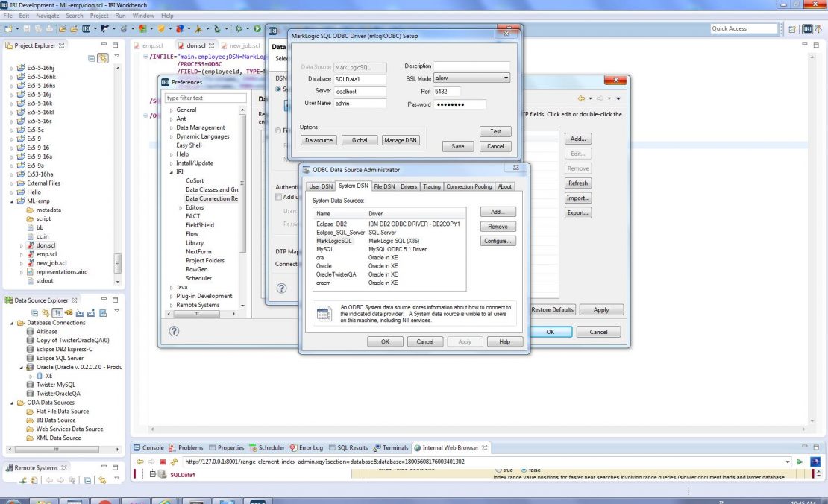Collapse all in Project Explorer
This screenshot has width=828, height=504.
click(91, 58)
